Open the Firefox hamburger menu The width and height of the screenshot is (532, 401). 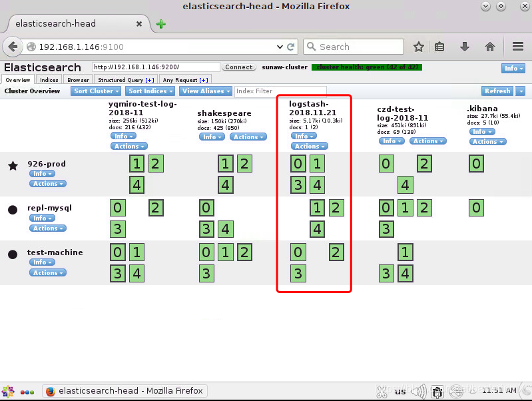click(518, 47)
